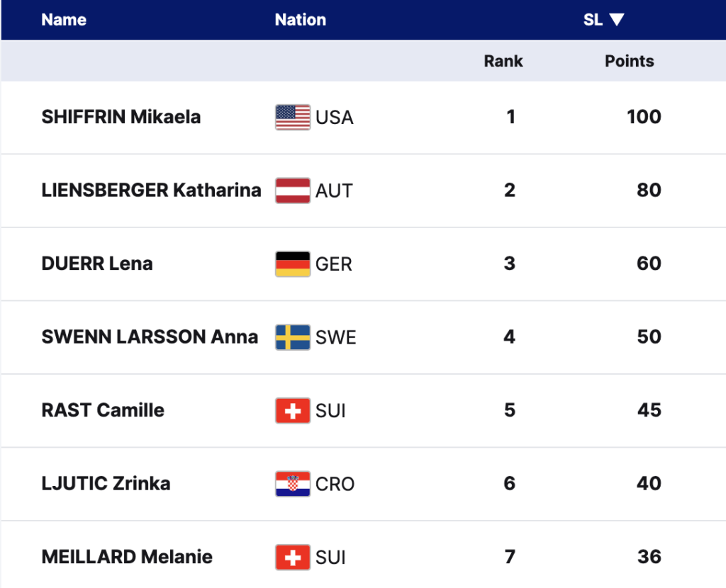Click Melanie Meillard's Switzerland flag icon

(293, 557)
